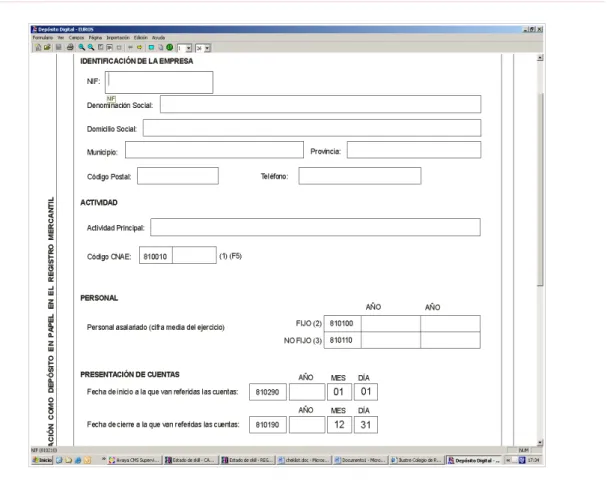Click the Domicilio Social input field
This screenshot has height=483, width=607.
pyautogui.click(x=312, y=128)
